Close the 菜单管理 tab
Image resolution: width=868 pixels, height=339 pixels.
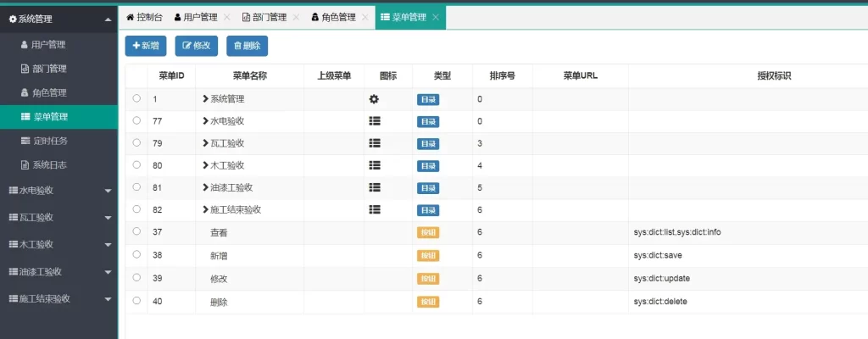point(435,17)
